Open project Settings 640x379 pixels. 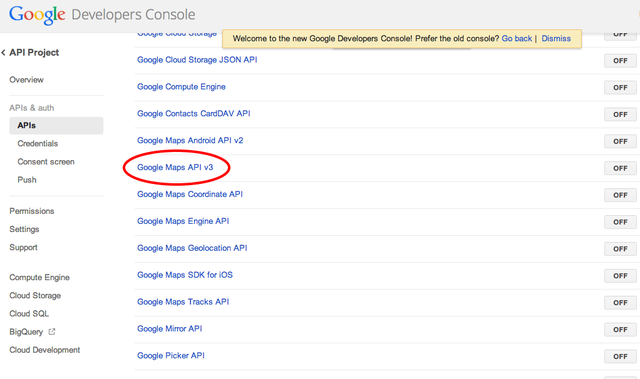tap(24, 230)
